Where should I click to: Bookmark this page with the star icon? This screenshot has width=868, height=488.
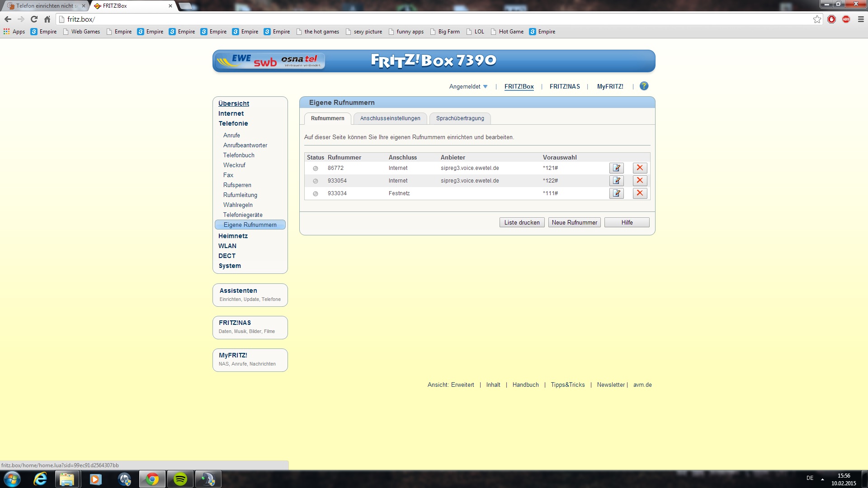coord(817,19)
